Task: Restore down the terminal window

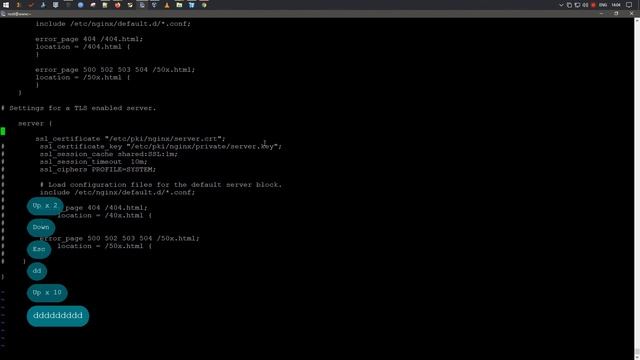Action: point(616,13)
